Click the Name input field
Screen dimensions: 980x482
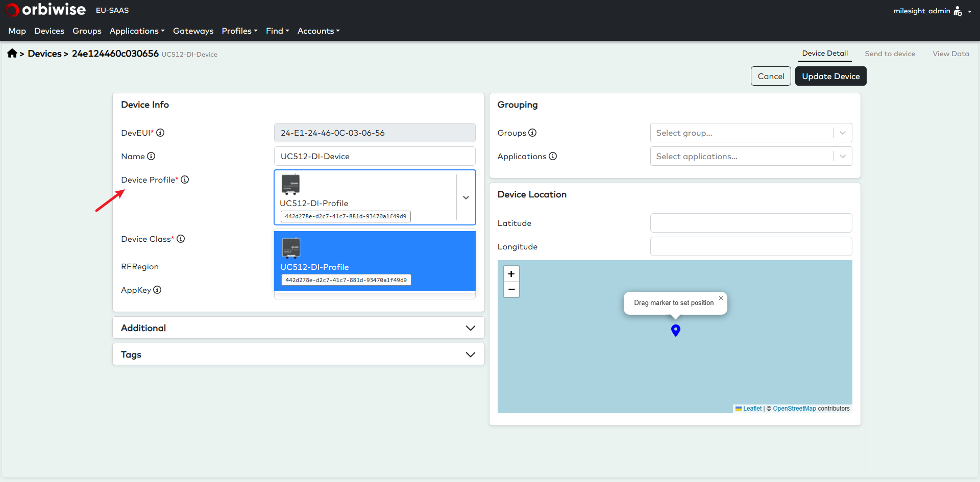[x=375, y=156]
